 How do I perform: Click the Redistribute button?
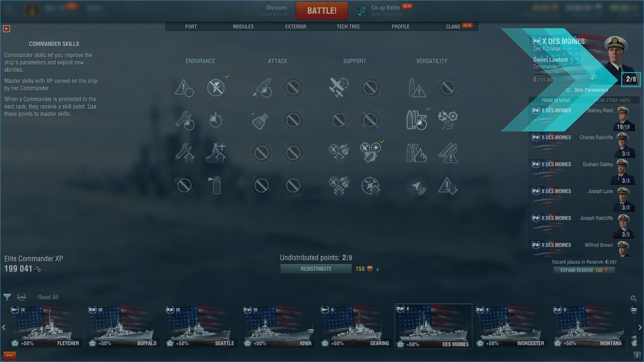point(316,269)
